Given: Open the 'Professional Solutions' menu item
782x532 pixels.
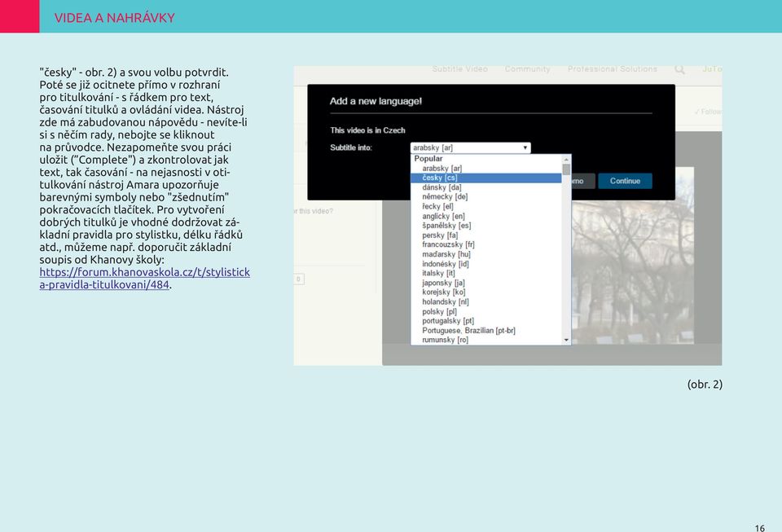Looking at the screenshot, I should click(613, 68).
